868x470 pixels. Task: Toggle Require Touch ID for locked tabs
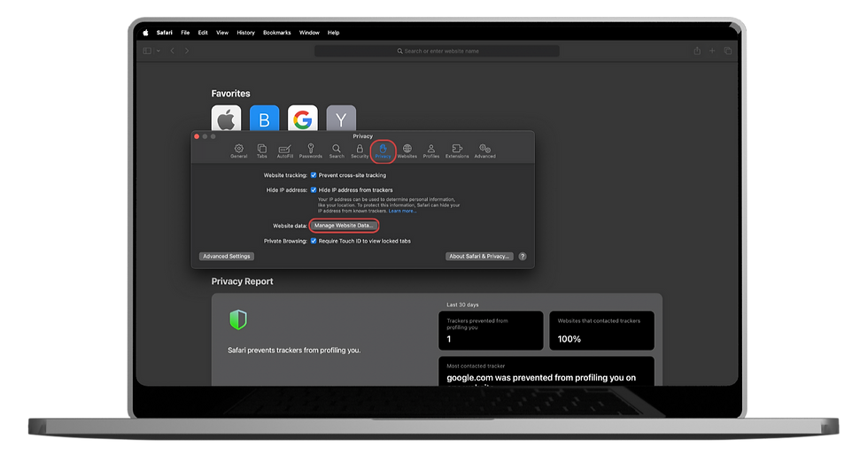click(314, 241)
